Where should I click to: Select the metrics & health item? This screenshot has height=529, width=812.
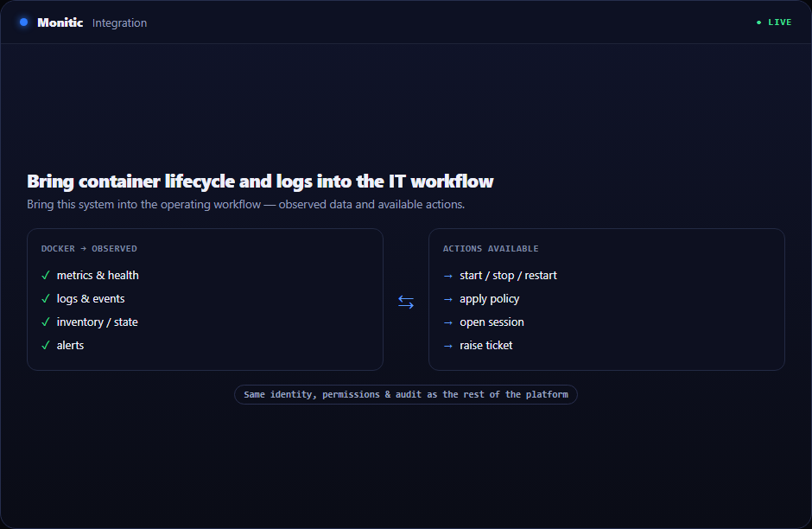click(x=98, y=275)
